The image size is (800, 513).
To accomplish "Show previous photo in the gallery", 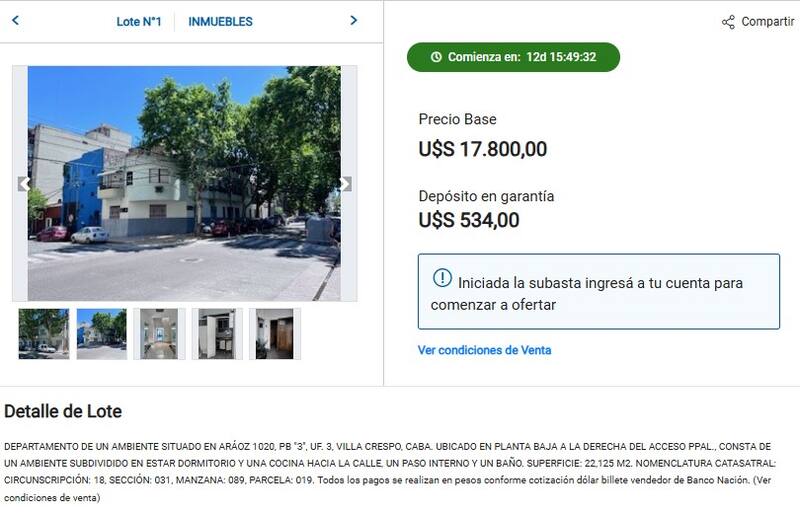I will point(23,184).
